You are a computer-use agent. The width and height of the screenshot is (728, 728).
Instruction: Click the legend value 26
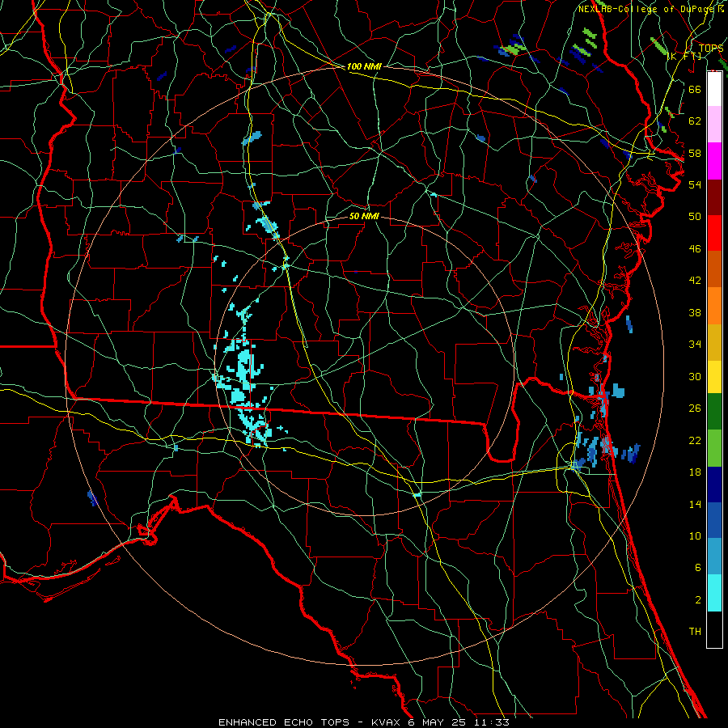click(x=695, y=408)
